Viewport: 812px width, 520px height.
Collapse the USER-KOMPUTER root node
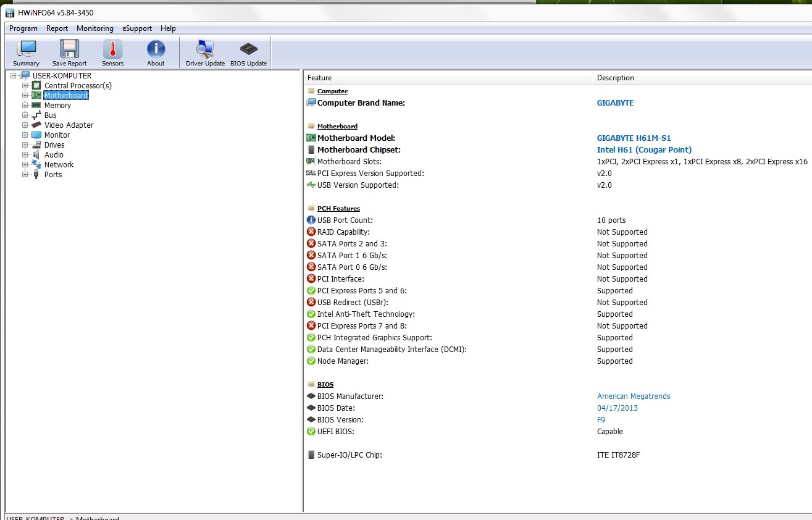14,76
